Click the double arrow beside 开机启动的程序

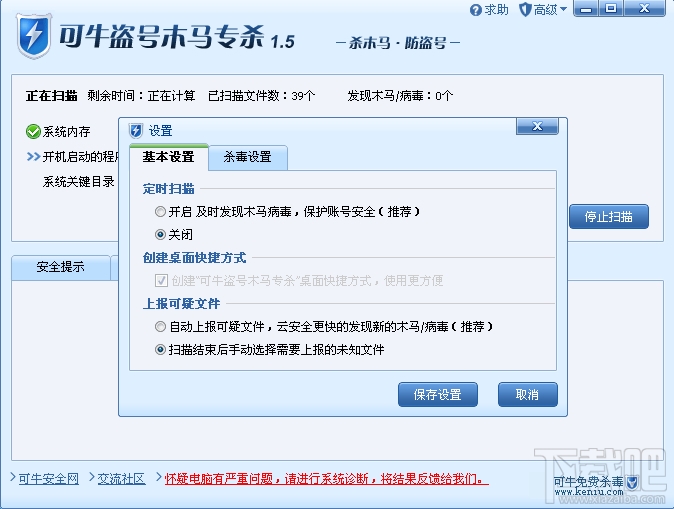33,156
